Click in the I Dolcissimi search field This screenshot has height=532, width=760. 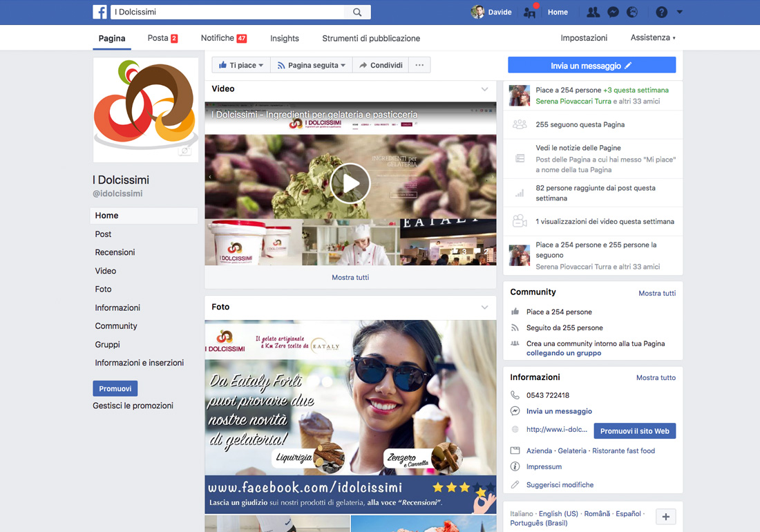pyautogui.click(x=228, y=12)
